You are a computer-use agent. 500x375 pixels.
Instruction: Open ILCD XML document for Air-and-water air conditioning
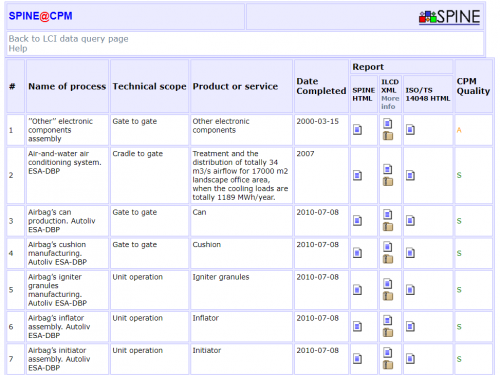pos(387,169)
